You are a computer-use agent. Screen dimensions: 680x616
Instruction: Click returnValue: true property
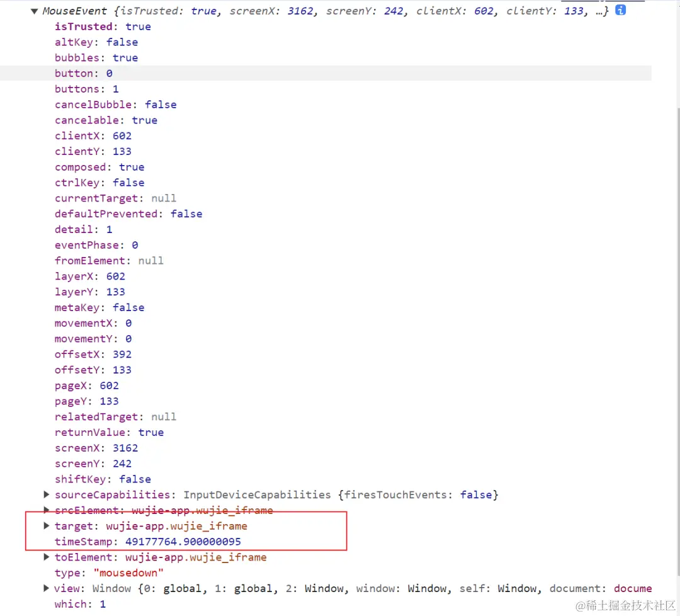(x=110, y=433)
